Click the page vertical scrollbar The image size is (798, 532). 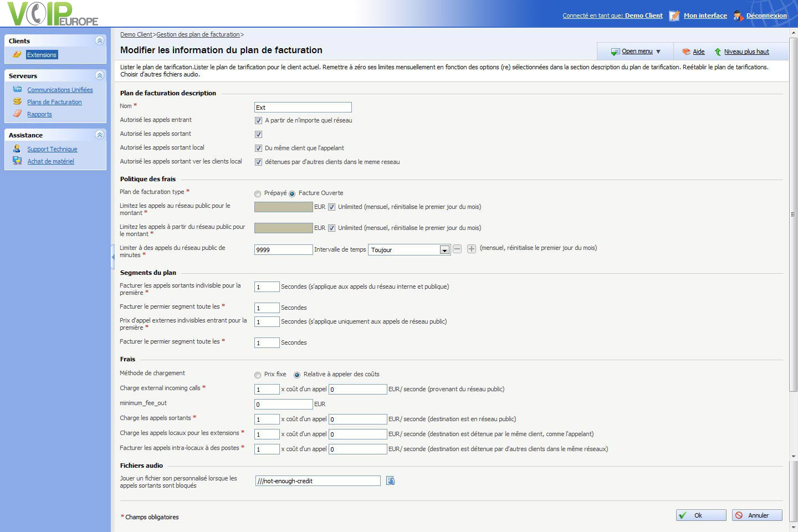coord(794,214)
